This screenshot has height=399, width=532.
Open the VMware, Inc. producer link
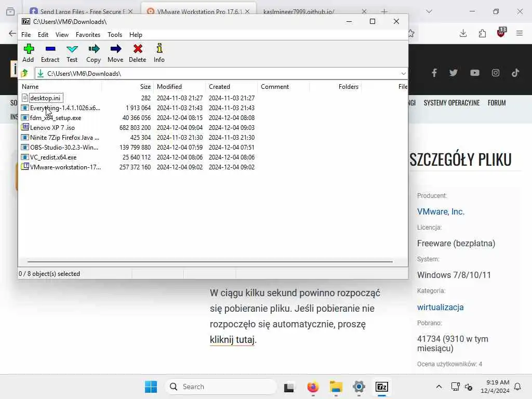[441, 211]
